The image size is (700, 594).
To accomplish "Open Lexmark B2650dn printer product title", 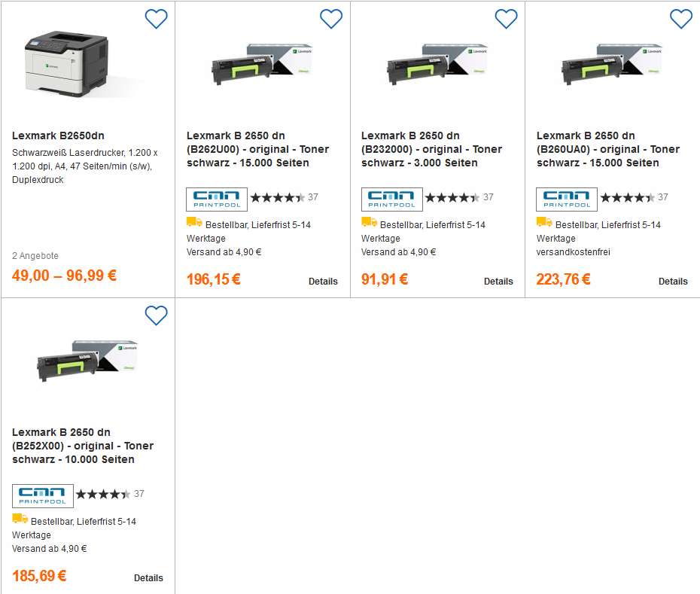I will click(58, 136).
